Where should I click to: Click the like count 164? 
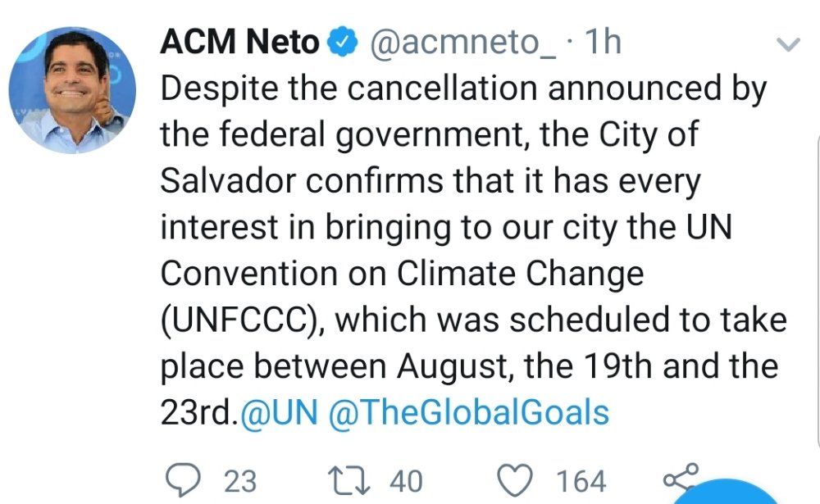coord(581,481)
